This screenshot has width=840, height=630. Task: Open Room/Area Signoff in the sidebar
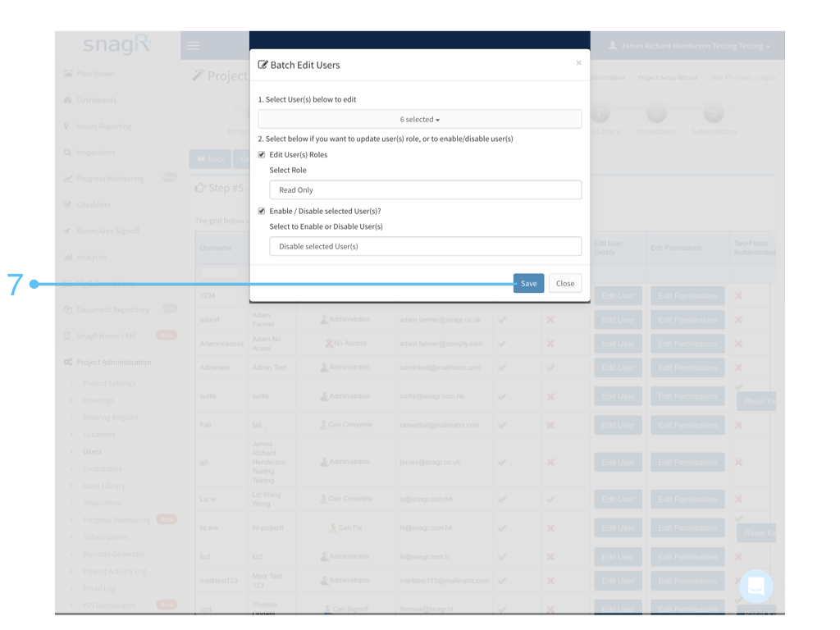coord(107,231)
